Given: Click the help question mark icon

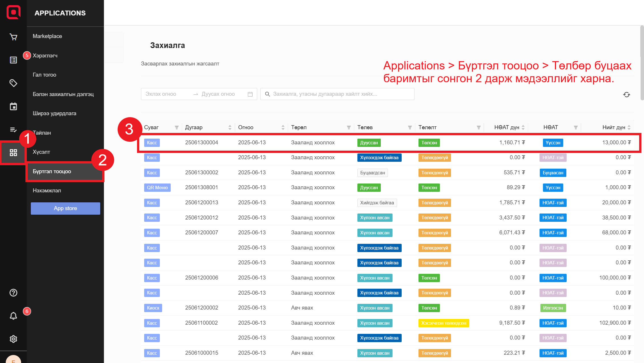Looking at the screenshot, I should (x=13, y=293).
